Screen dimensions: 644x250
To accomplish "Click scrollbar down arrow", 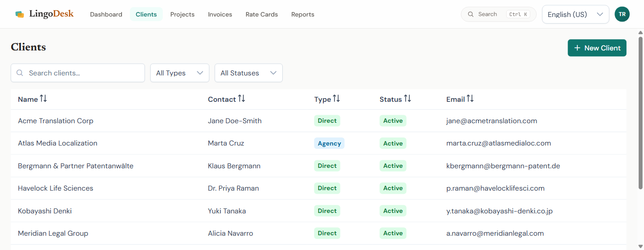I will pos(640,246).
